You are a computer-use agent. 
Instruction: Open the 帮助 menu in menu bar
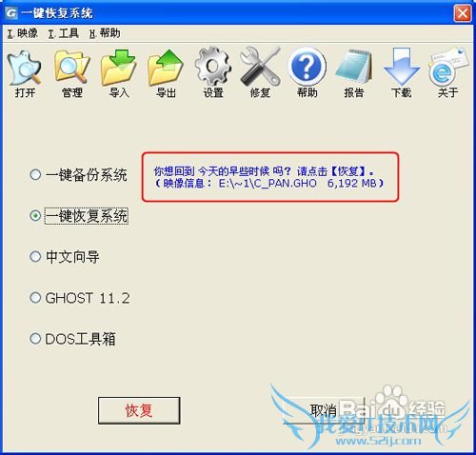pyautogui.click(x=105, y=33)
